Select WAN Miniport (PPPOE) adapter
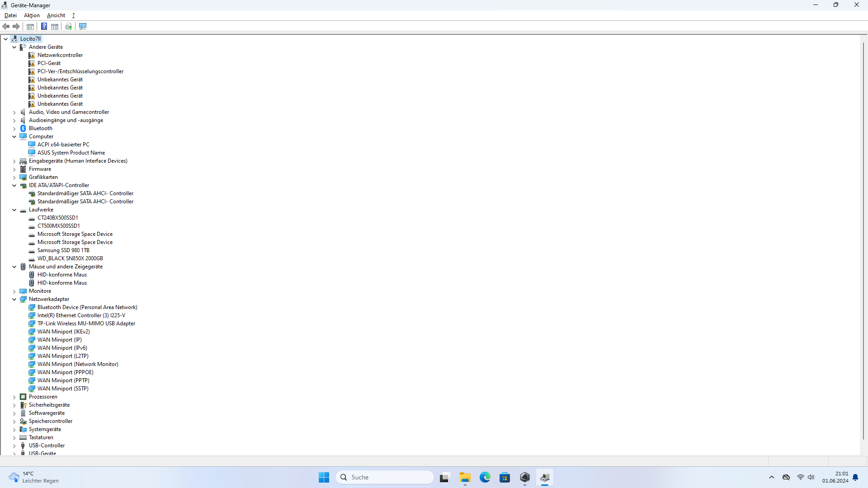 coord(66,372)
